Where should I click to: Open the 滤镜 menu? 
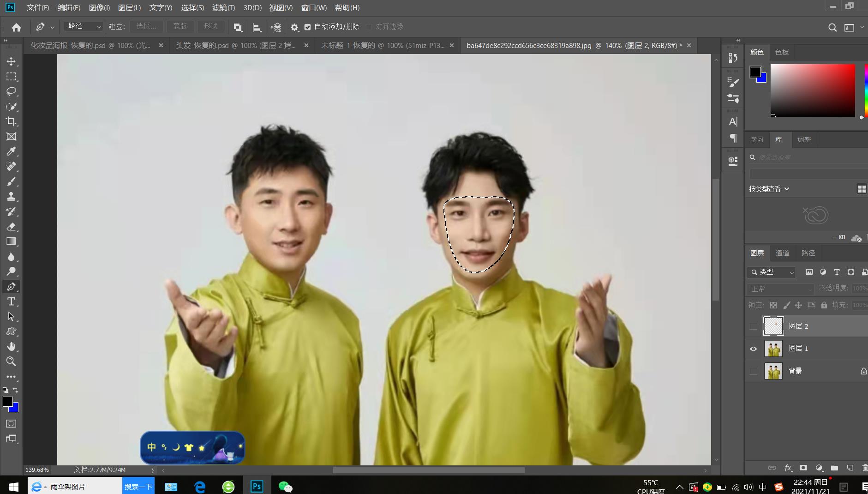pos(223,8)
